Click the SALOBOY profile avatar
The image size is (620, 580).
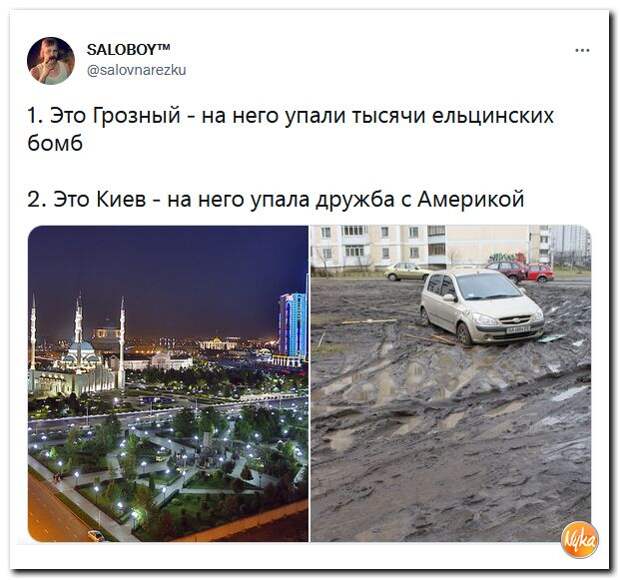51,61
